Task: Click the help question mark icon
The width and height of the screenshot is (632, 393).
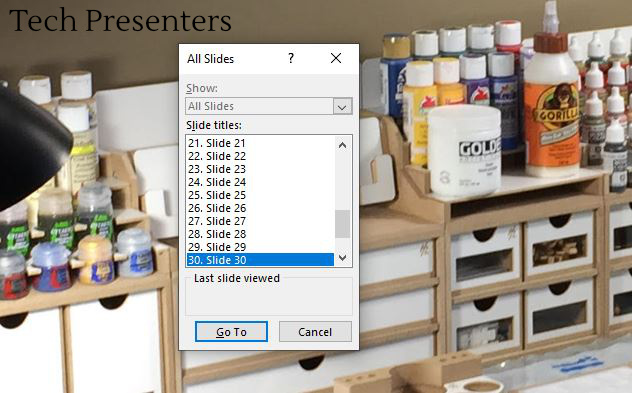Action: 291,58
